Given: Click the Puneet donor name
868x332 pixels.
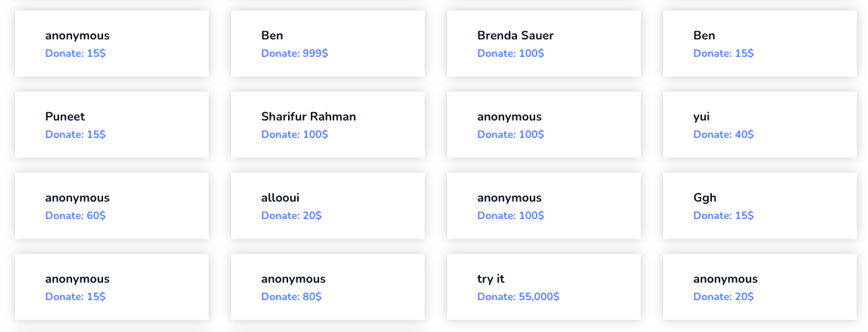Looking at the screenshot, I should [x=65, y=117].
